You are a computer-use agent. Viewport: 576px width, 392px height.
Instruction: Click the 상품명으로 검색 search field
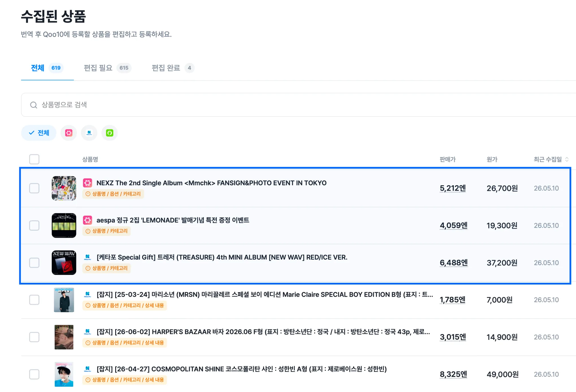click(298, 105)
